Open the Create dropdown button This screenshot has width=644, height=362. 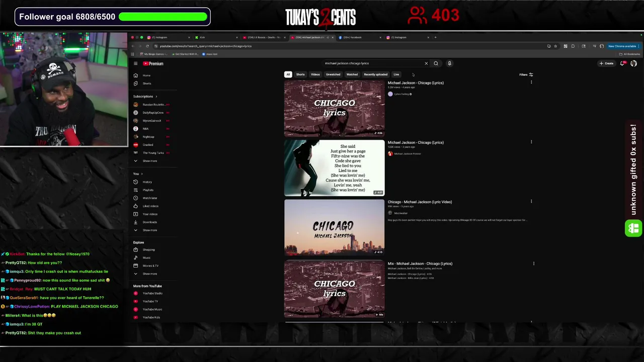point(606,63)
